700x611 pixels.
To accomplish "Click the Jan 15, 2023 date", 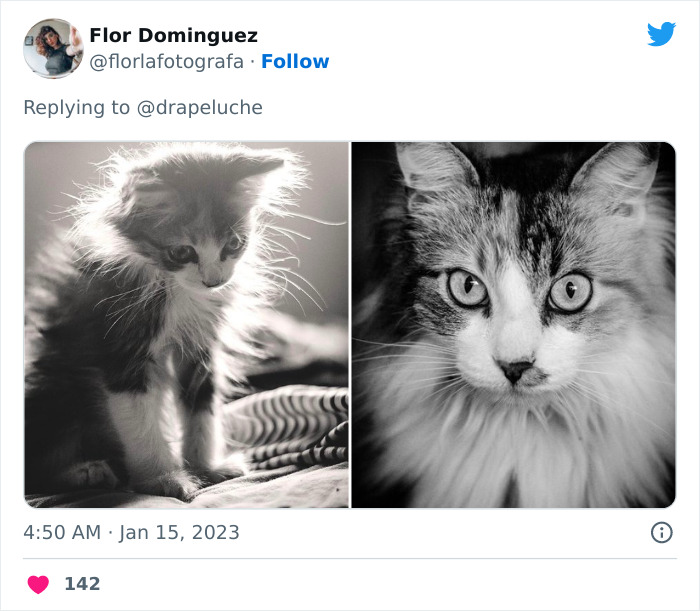I will tap(180, 532).
